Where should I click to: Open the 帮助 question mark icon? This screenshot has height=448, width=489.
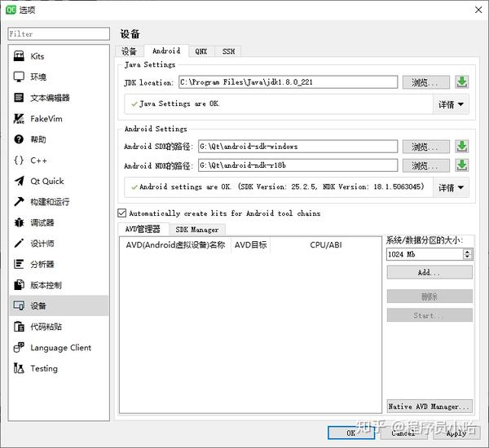[x=19, y=139]
